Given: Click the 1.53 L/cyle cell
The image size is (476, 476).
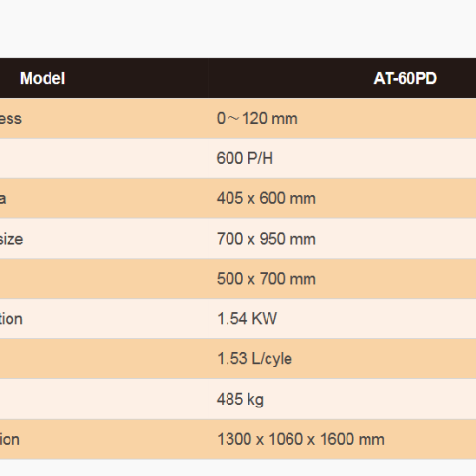Looking at the screenshot, I should 342,359.
